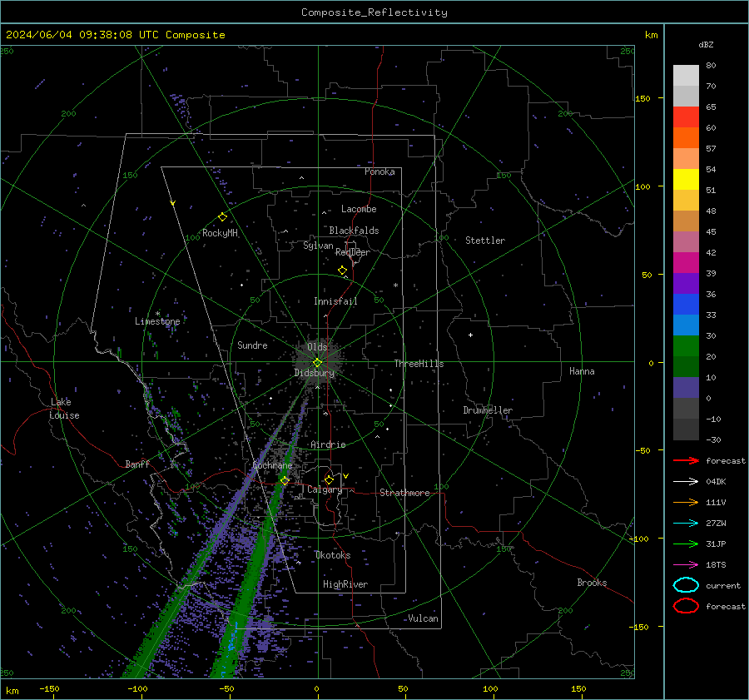
Task: Click the radar site diamond at Olds-Didsbury
Action: pos(317,363)
